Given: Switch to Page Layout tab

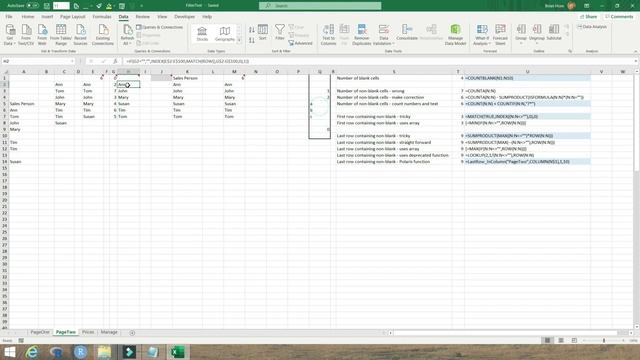Looking at the screenshot, I should (x=73, y=17).
